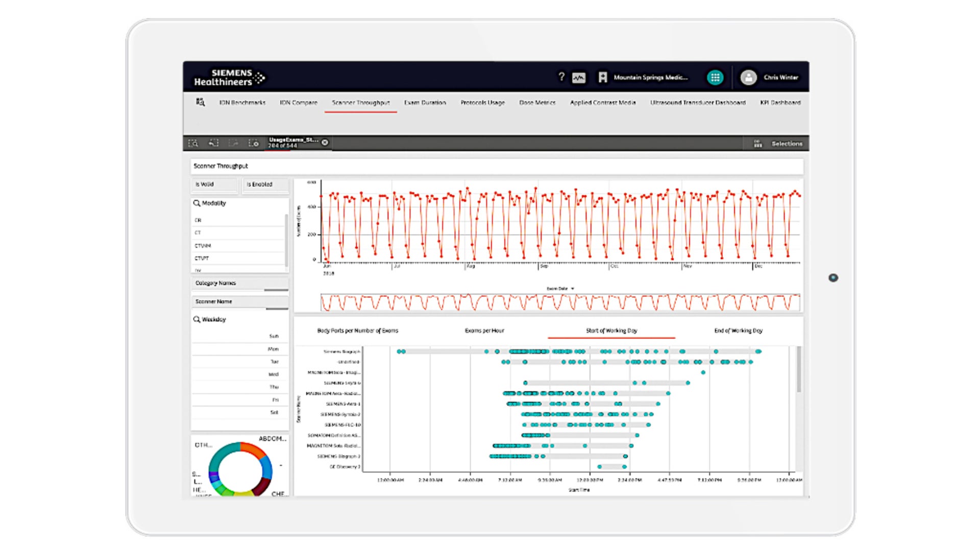
Task: Open Protocols Usage tab
Action: (x=483, y=103)
